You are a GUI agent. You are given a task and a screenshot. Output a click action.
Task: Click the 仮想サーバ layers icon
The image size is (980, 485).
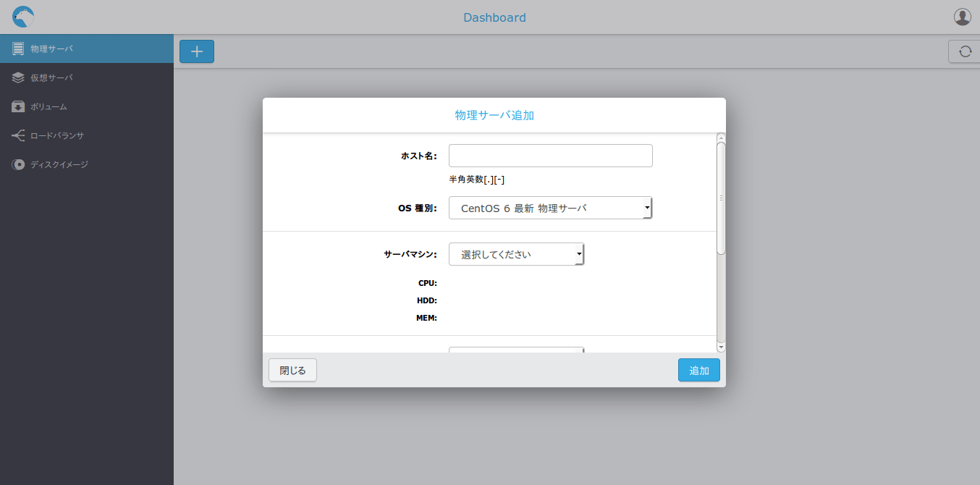[x=18, y=77]
